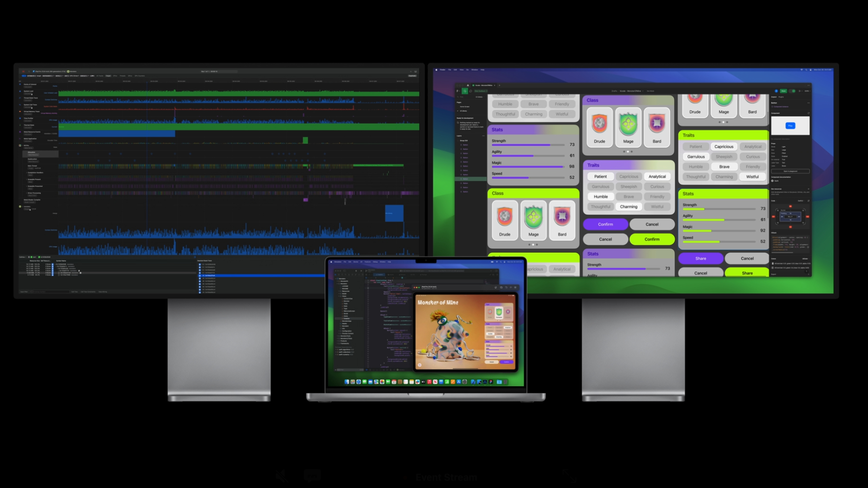The height and width of the screenshot is (488, 868).
Task: Open Trash in the MacBook dock
Action: click(505, 382)
